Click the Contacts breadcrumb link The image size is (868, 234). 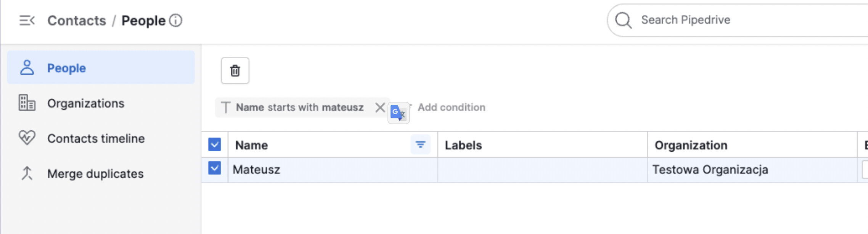77,21
